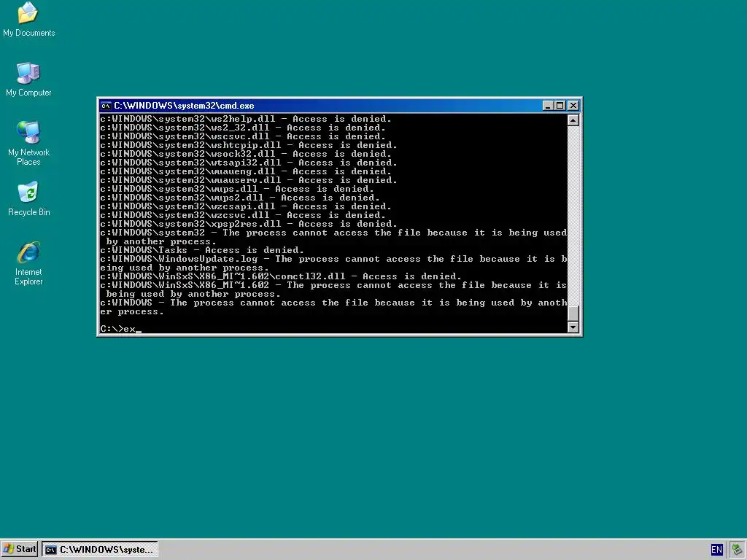Activate the C:\WINDOWS\syste... taskbar button

100,550
